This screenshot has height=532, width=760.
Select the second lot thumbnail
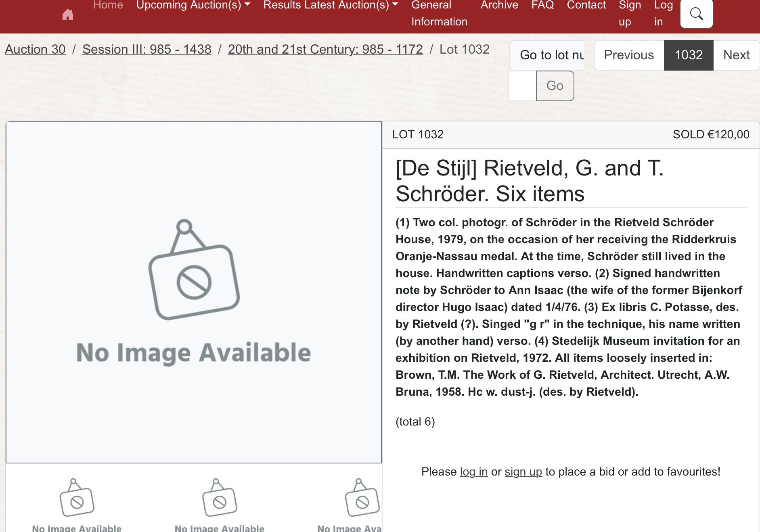[219, 504]
